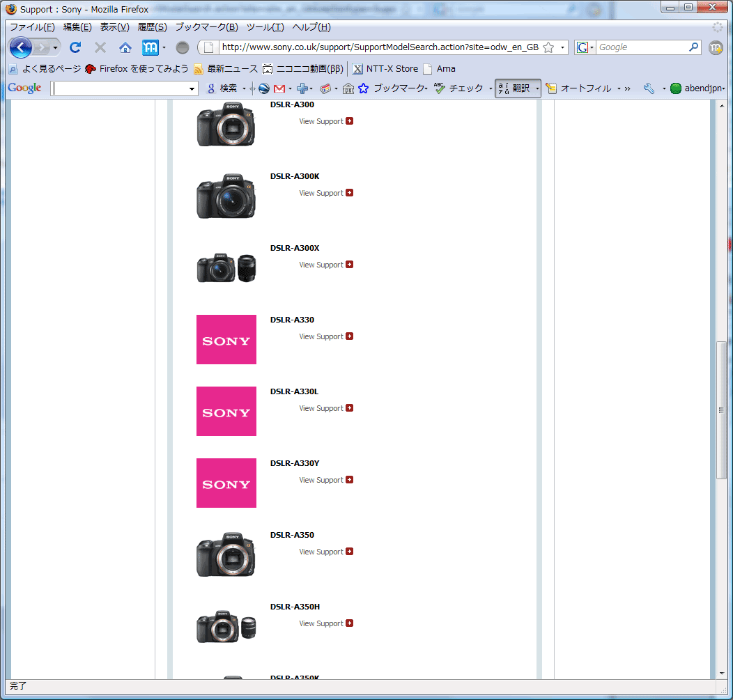The height and width of the screenshot is (700, 733).
Task: Click the Google toolbar search button (検索)
Action: point(223,88)
